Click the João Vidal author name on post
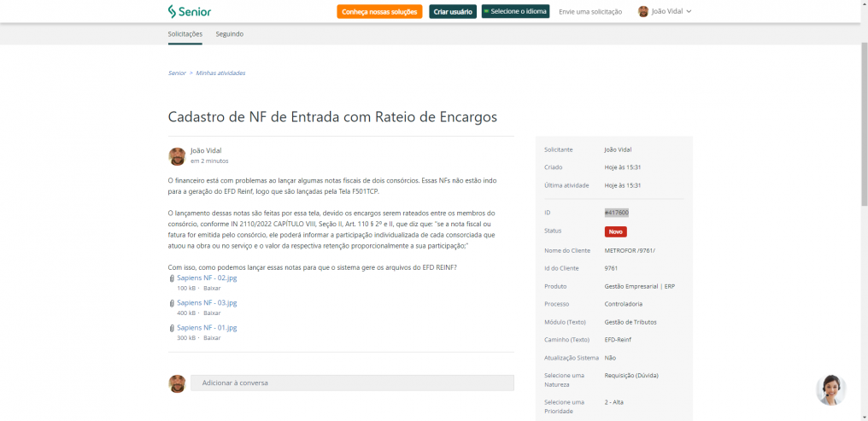The height and width of the screenshot is (421, 868). (206, 150)
